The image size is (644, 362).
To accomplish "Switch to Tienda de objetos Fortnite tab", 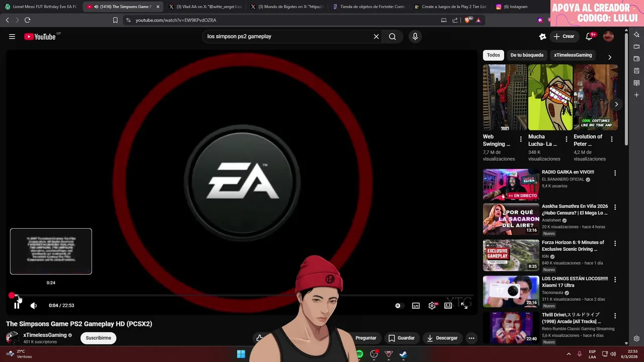I will point(369,7).
